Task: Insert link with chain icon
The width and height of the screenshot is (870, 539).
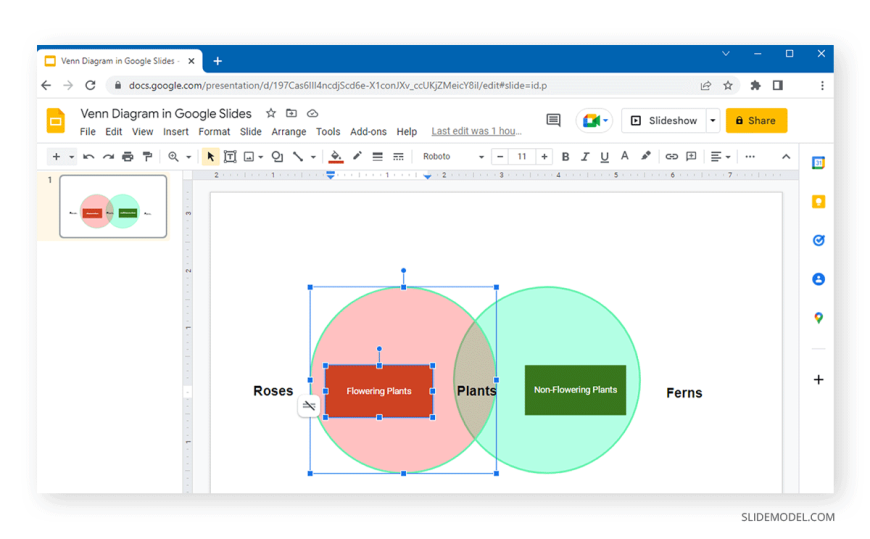Action: click(671, 157)
